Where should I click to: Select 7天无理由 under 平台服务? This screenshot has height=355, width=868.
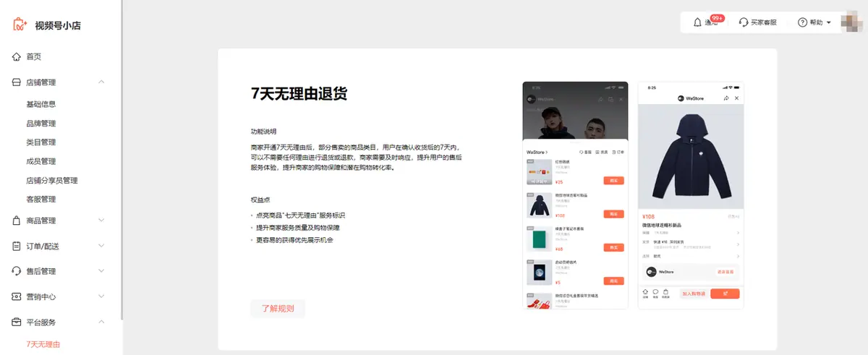[x=43, y=344]
